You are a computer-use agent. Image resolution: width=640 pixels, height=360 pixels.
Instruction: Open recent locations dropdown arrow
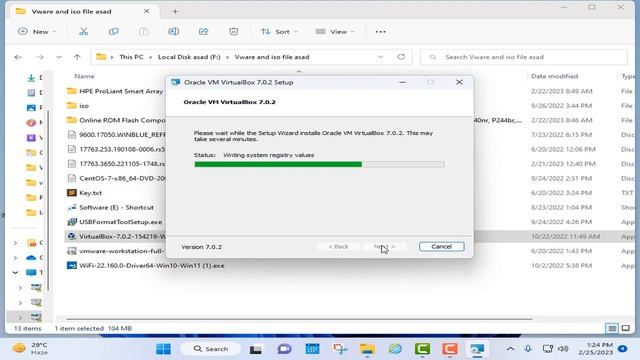coord(59,57)
